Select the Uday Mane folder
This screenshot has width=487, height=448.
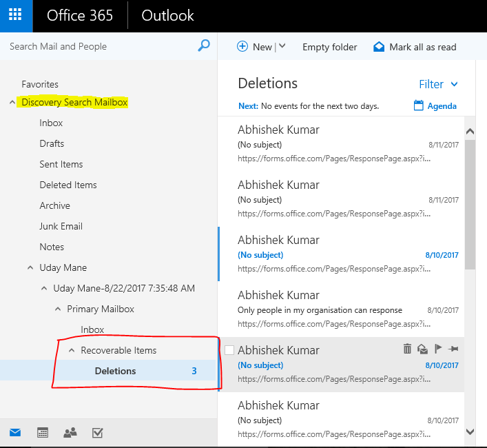coord(63,267)
